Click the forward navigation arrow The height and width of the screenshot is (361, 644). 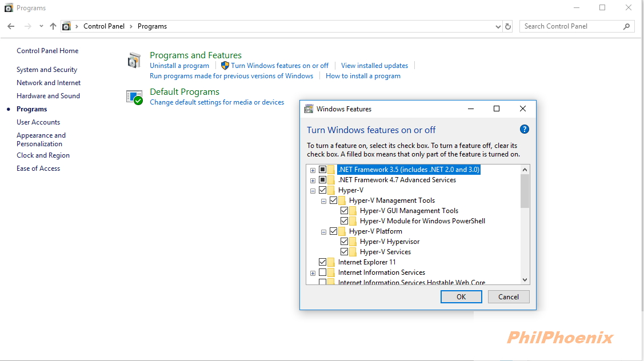pyautogui.click(x=27, y=26)
